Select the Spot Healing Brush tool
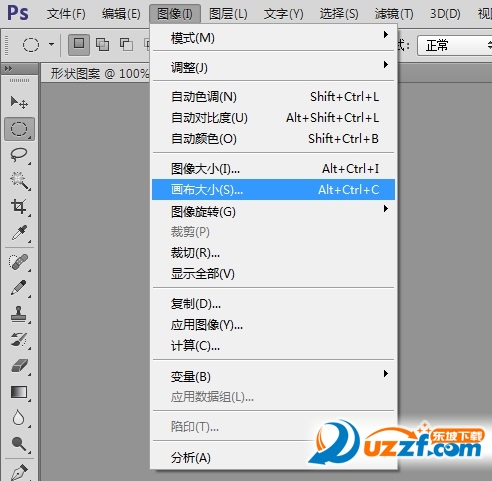Screen dimensions: 492x481 click(19, 262)
